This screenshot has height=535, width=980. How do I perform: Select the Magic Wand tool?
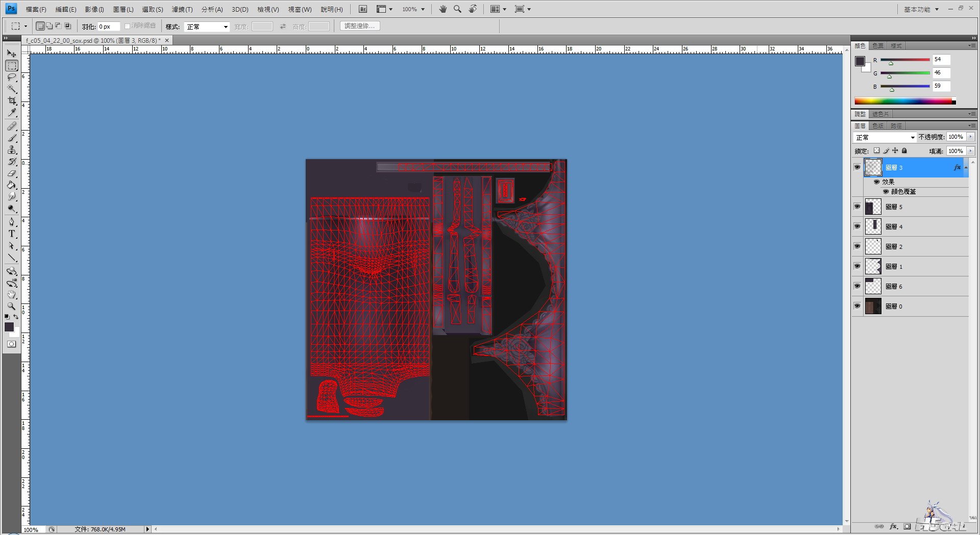[x=12, y=89]
